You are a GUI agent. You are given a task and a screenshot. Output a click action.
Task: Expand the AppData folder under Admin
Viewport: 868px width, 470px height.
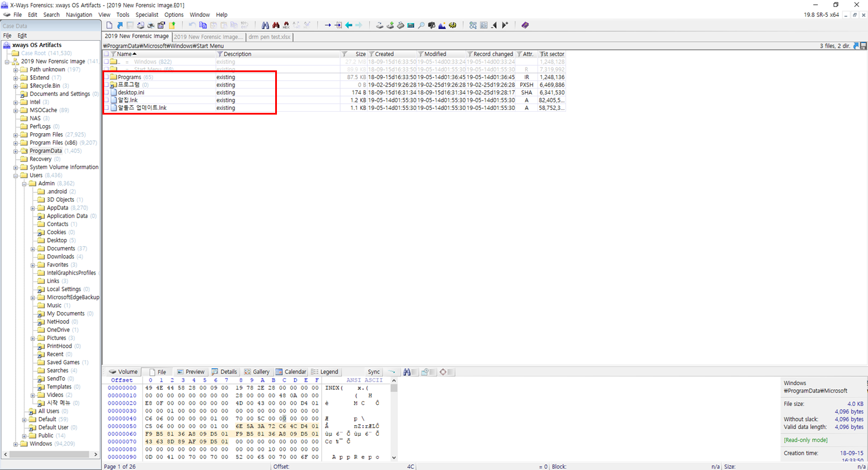[33, 208]
